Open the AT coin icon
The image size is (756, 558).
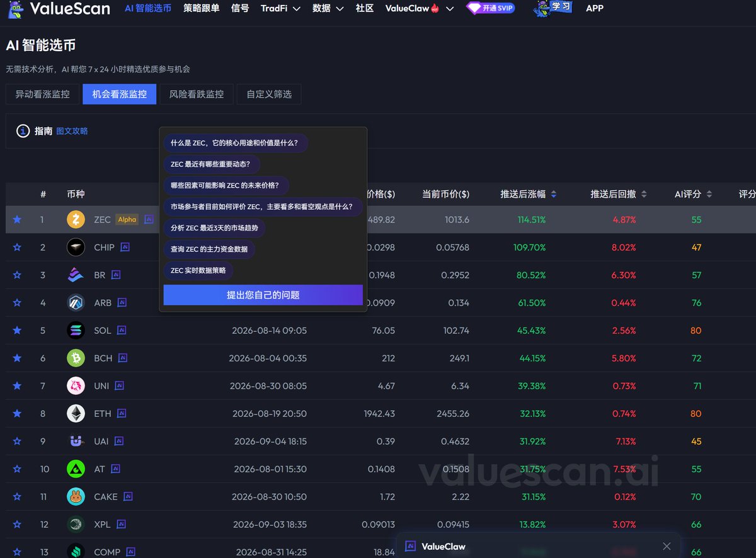pos(76,469)
